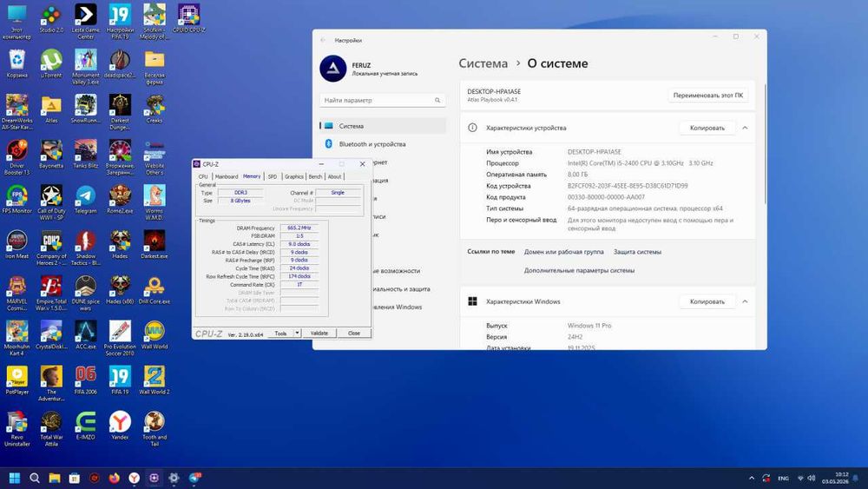The height and width of the screenshot is (489, 868).
Task: Copy device specs with Копировать button
Action: click(x=707, y=128)
